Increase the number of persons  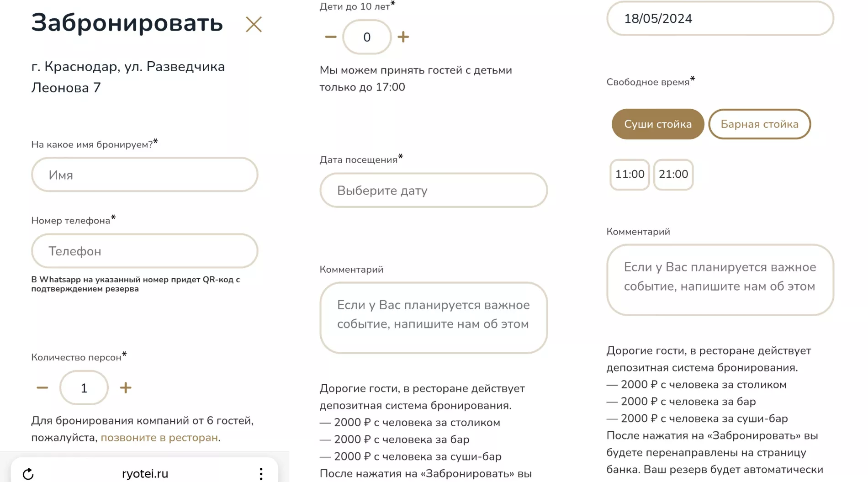[x=126, y=388]
